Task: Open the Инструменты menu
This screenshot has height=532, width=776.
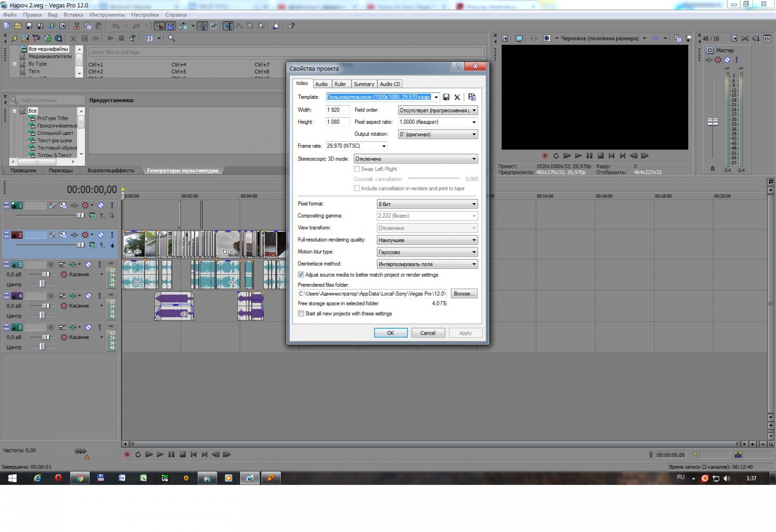Action: (107, 15)
